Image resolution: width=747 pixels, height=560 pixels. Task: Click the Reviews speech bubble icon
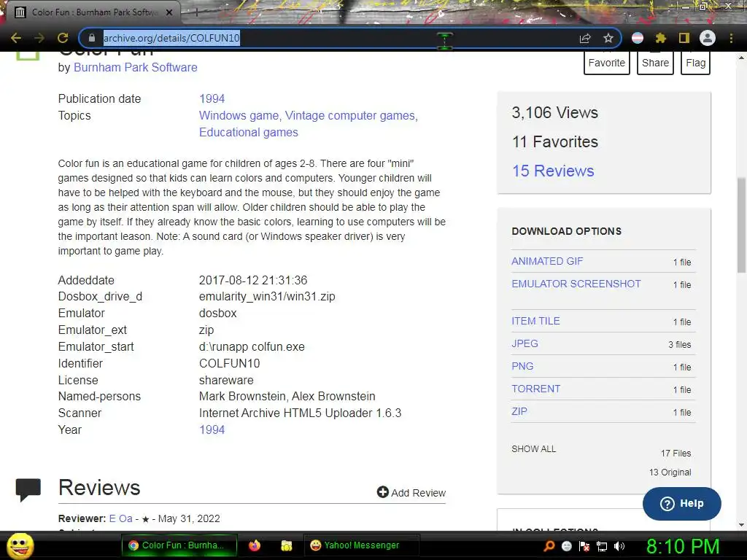coord(28,489)
